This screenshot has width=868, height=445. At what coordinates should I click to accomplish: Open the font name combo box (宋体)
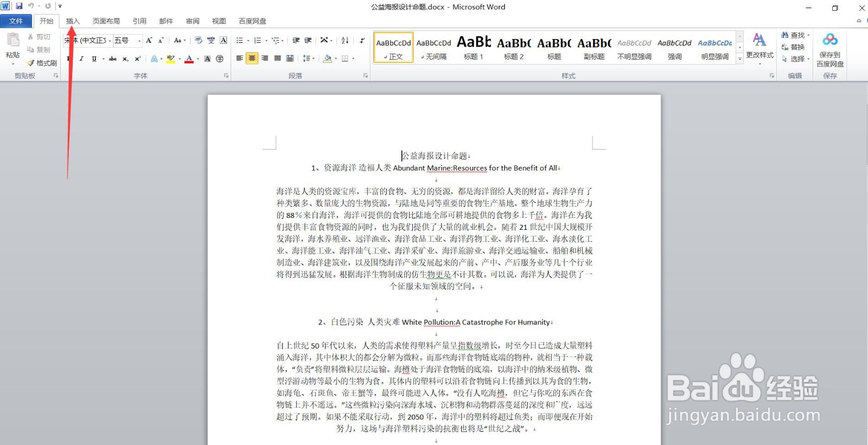tap(88, 41)
